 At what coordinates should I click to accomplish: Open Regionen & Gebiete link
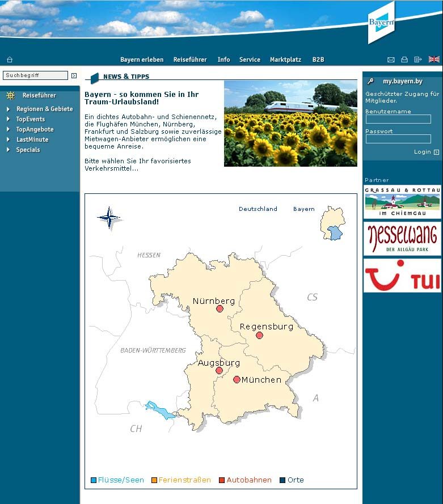click(x=45, y=109)
